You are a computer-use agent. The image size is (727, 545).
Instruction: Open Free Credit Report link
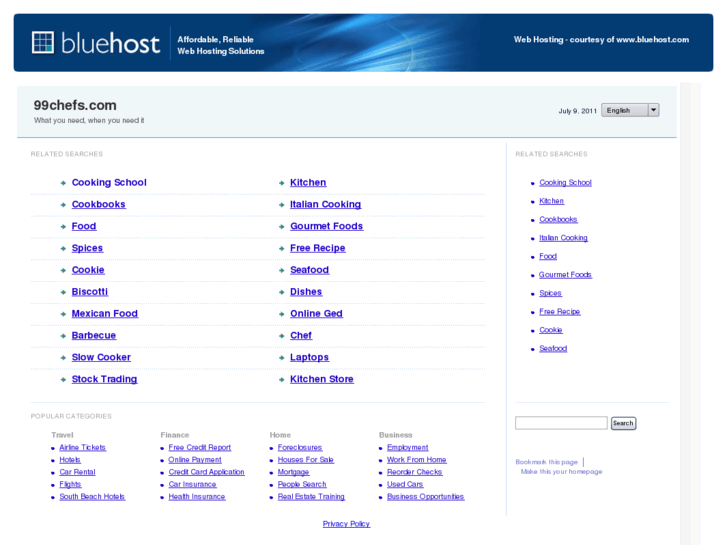click(200, 448)
